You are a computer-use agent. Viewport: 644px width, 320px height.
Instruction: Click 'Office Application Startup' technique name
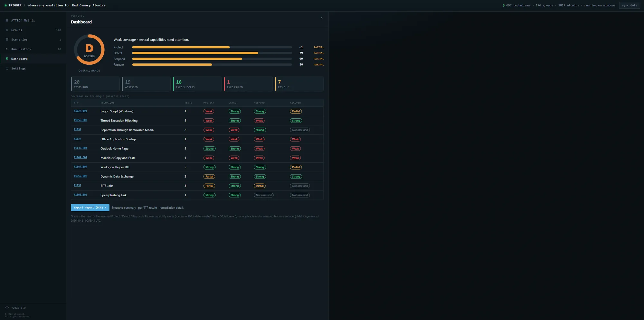coord(118,139)
